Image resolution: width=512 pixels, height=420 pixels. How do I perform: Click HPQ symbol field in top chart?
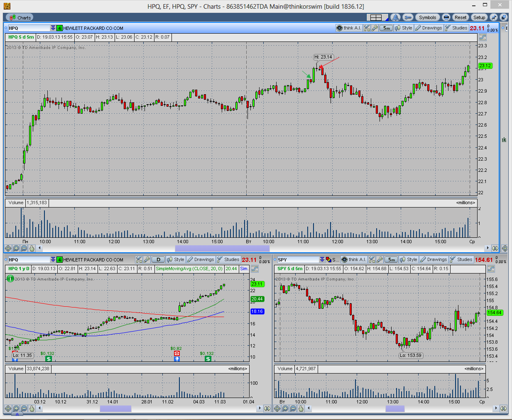[x=29, y=28]
